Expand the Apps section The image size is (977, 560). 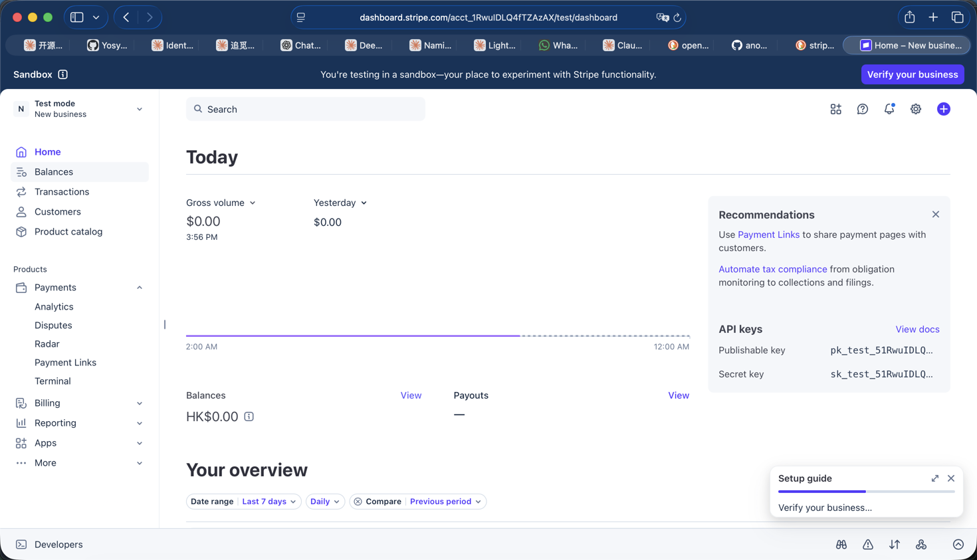[x=140, y=443]
